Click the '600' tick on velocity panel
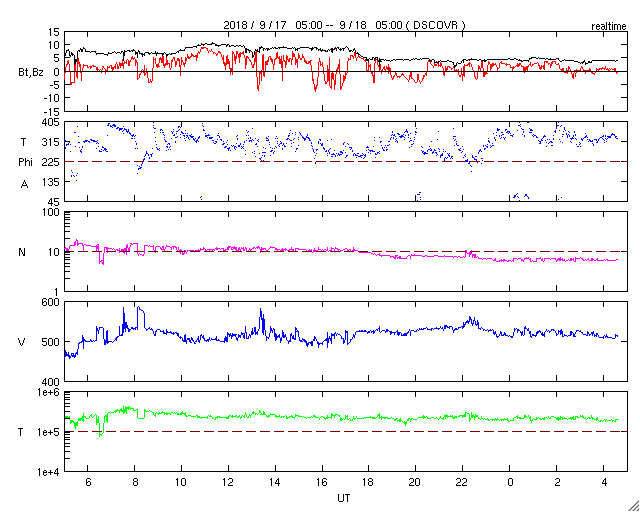This screenshot has height=512, width=640. click(x=52, y=302)
